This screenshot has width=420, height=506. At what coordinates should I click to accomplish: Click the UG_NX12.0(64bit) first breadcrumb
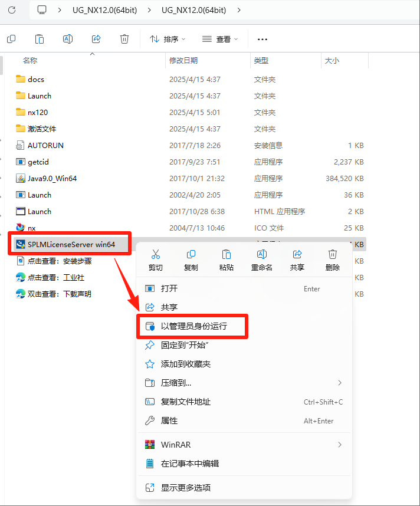[104, 10]
